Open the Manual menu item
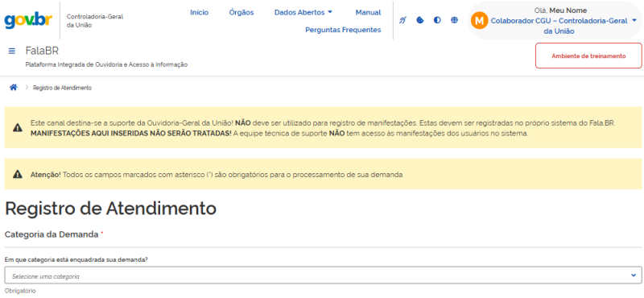 (368, 12)
